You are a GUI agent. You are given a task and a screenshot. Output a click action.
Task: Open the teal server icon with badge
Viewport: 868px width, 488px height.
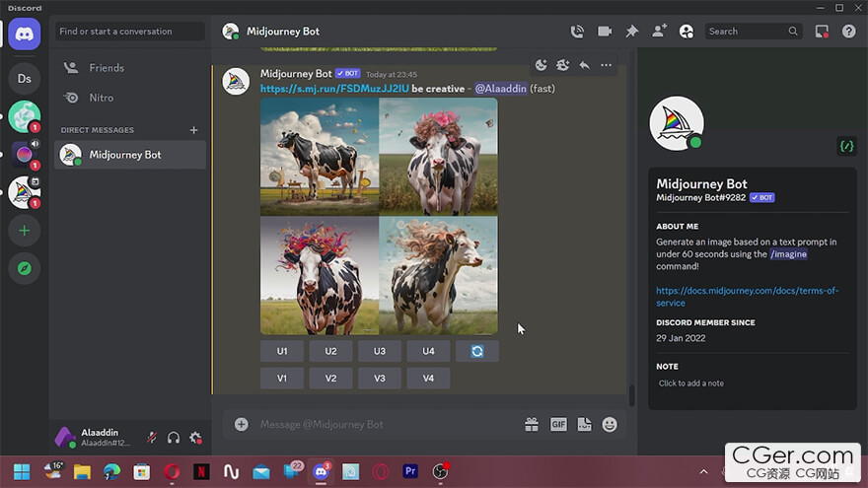click(25, 116)
